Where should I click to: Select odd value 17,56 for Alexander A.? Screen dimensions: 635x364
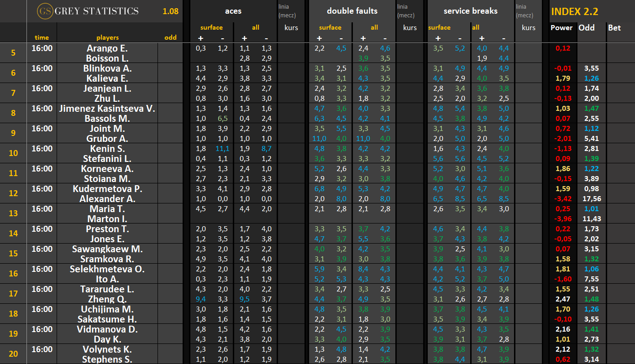[592, 199]
